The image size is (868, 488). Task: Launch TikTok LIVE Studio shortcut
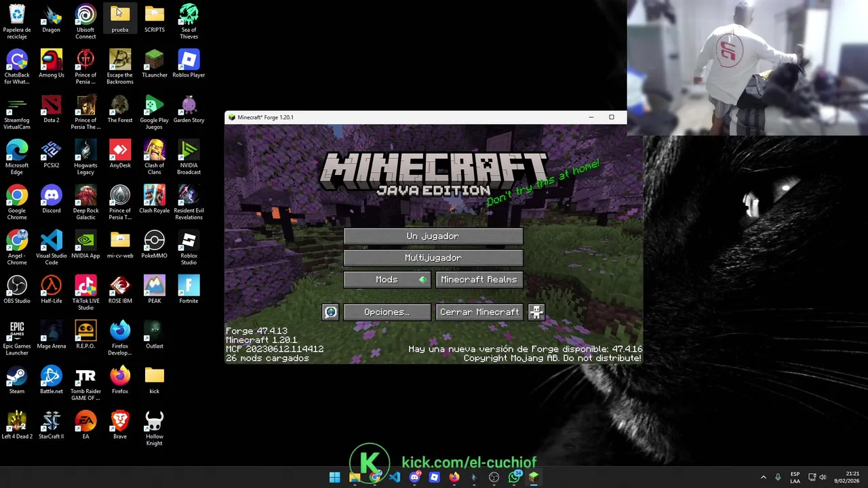click(x=85, y=293)
